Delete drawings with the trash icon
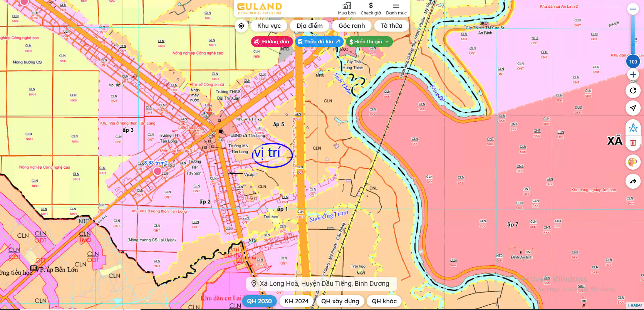 [x=633, y=143]
